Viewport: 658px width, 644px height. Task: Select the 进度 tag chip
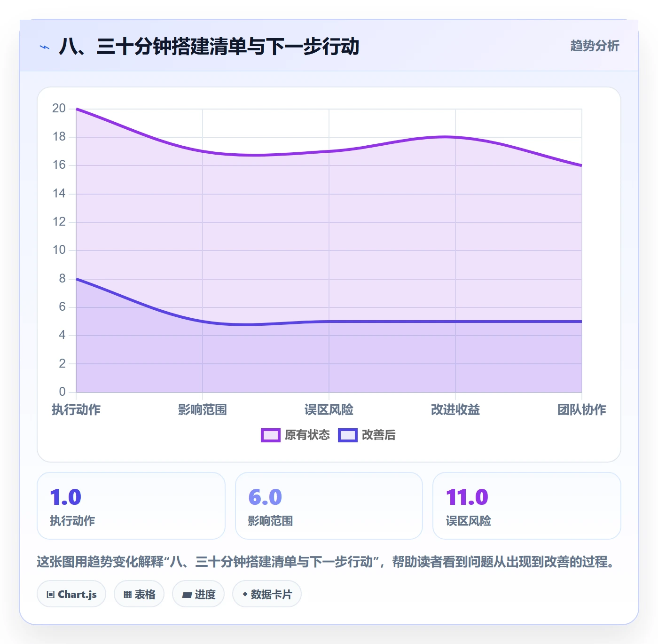pyautogui.click(x=198, y=594)
